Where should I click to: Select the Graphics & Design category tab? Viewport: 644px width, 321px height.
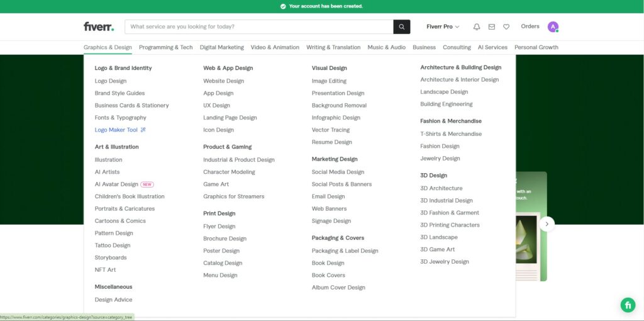(108, 47)
